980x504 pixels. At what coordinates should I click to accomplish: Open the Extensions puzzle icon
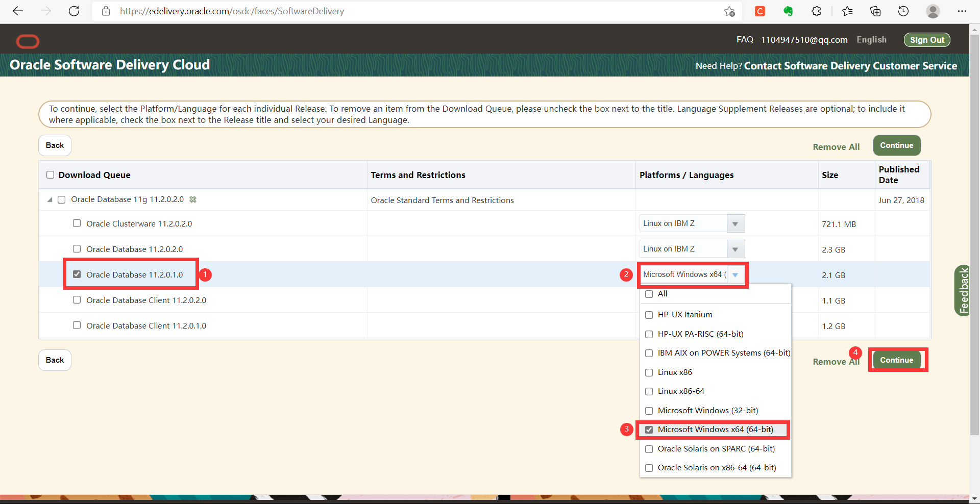[816, 11]
